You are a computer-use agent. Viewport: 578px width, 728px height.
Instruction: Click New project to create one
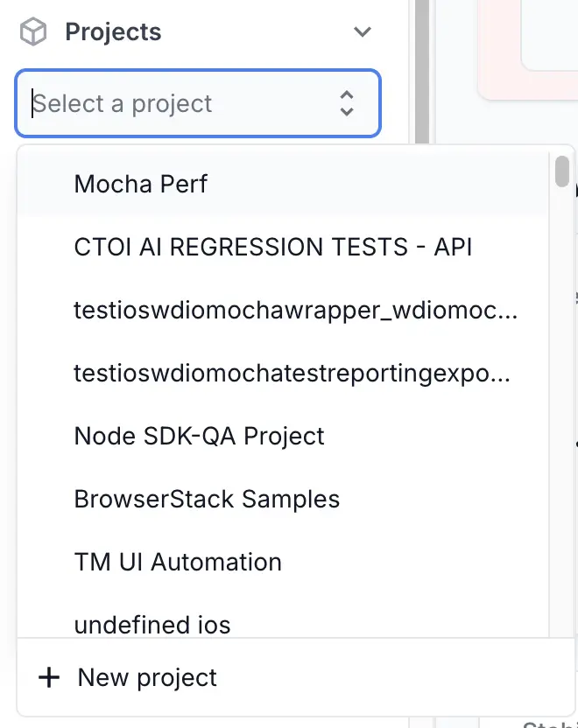click(x=146, y=676)
